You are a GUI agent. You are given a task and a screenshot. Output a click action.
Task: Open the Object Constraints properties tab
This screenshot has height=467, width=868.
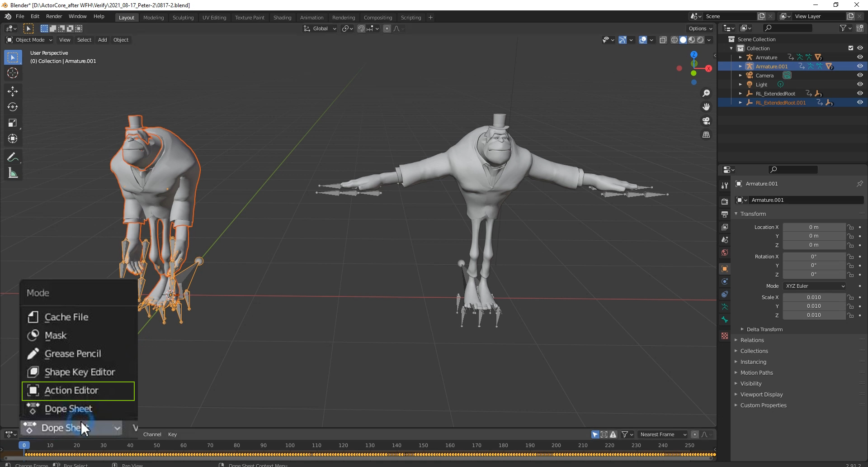(725, 294)
